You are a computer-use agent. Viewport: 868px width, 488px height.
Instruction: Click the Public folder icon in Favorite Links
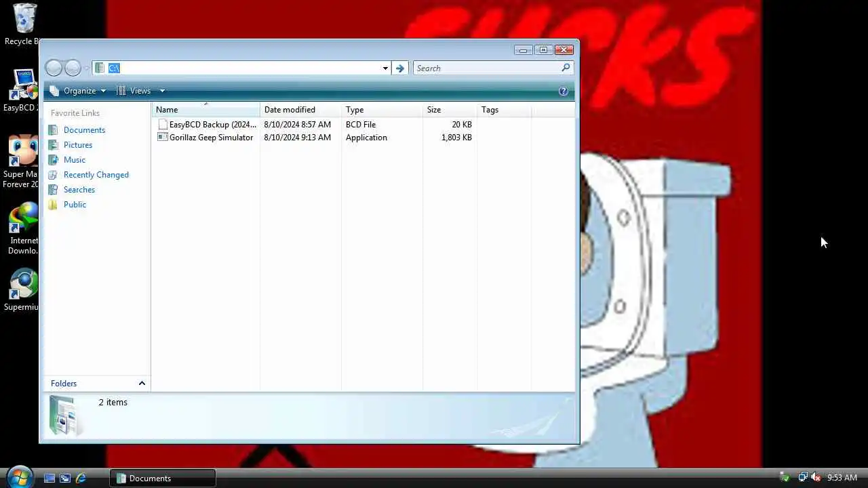tap(54, 204)
